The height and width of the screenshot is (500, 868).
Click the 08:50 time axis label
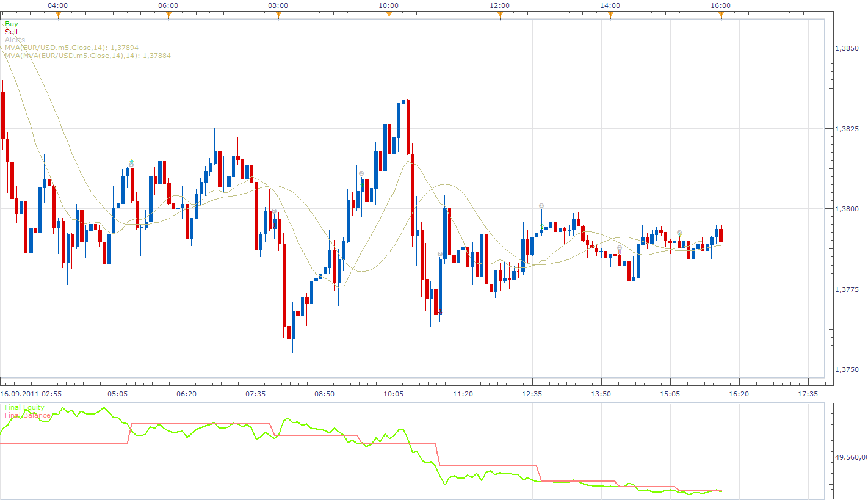point(324,394)
